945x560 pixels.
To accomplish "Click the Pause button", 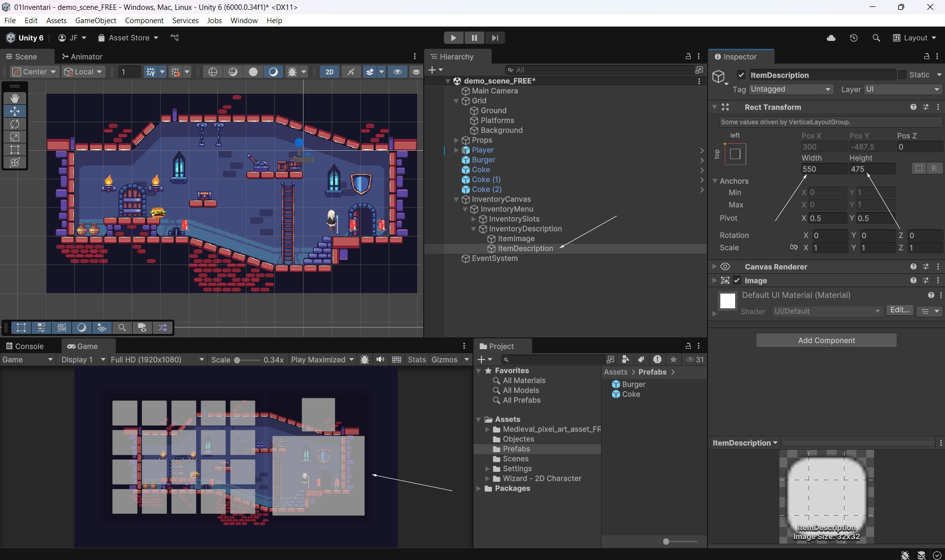I will coord(474,38).
